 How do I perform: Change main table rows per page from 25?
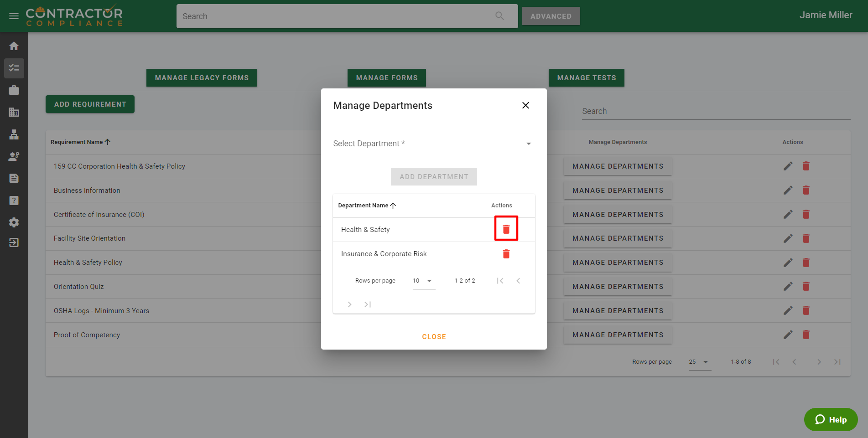click(x=699, y=362)
